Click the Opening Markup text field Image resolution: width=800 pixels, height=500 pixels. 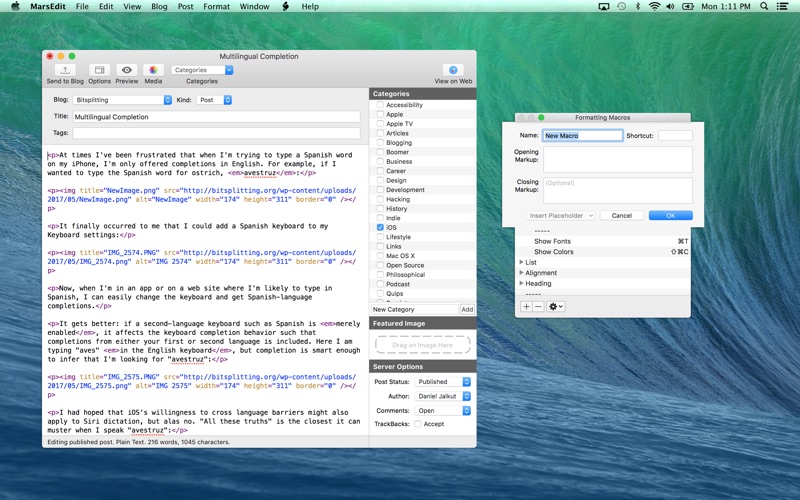click(x=617, y=159)
